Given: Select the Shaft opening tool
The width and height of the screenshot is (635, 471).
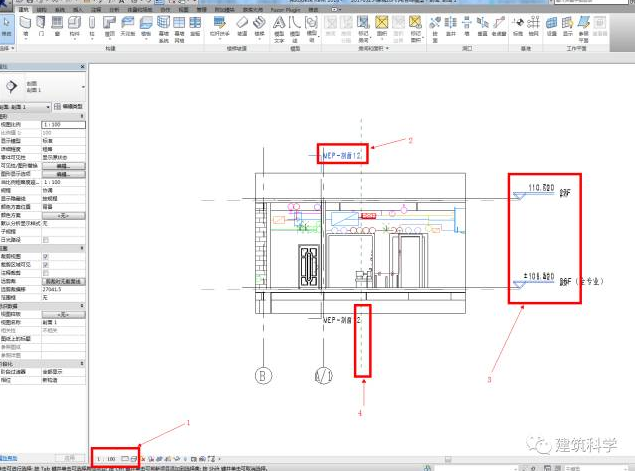Looking at the screenshot, I should [451, 26].
